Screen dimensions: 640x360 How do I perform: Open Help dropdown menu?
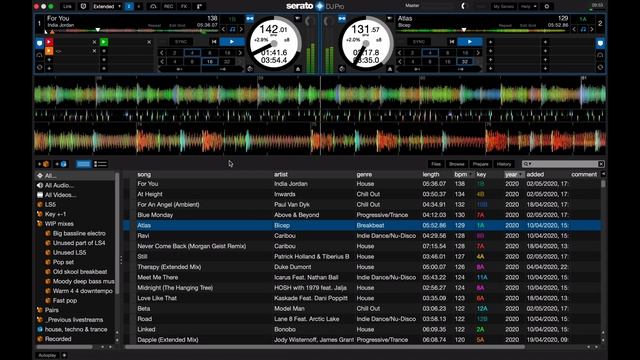click(x=528, y=6)
